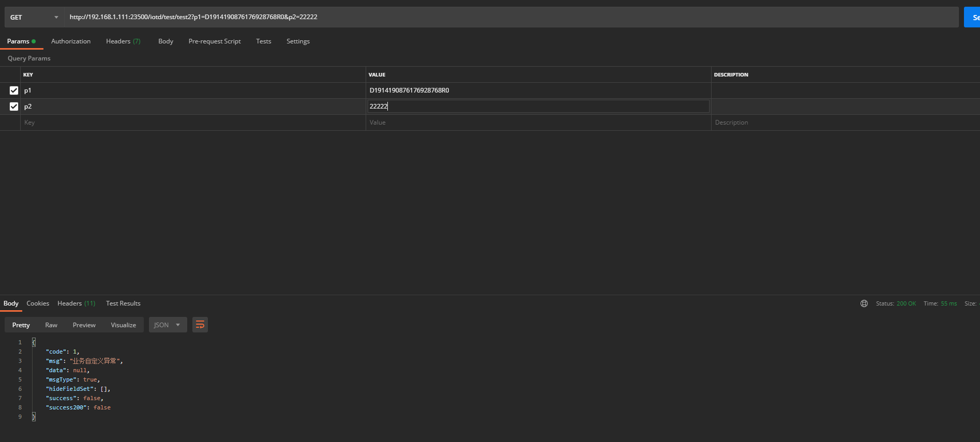
Task: Click the wrap lines icon in response toolbar
Action: [x=200, y=325]
